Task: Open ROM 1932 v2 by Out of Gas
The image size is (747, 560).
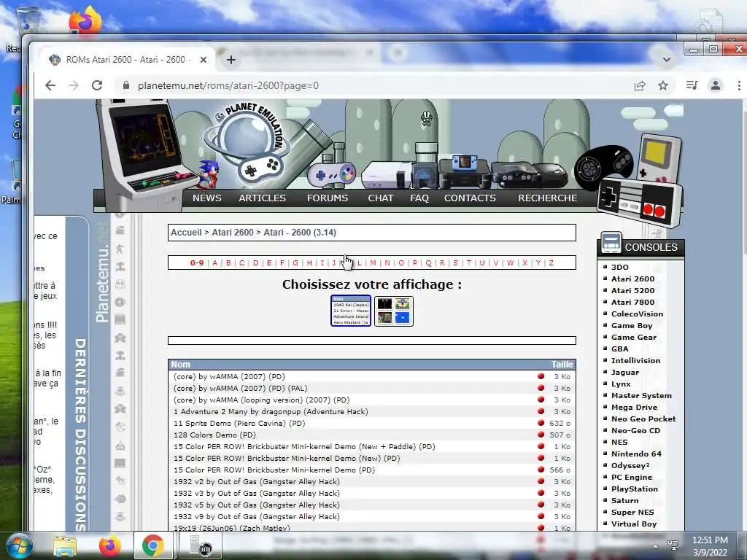Action: pos(256,481)
